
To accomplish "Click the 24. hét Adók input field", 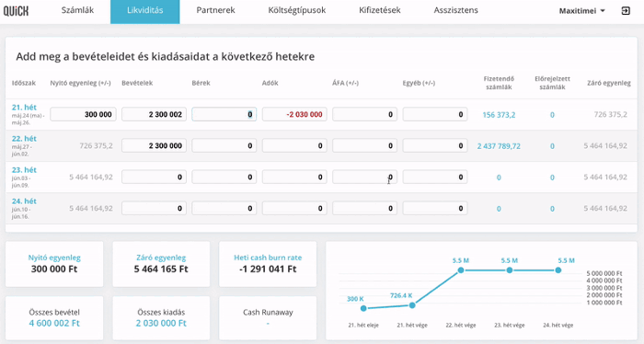I will [x=294, y=208].
